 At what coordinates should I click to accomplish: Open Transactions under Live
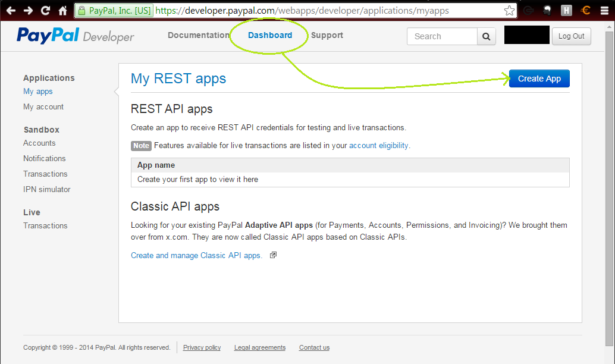[x=45, y=225]
